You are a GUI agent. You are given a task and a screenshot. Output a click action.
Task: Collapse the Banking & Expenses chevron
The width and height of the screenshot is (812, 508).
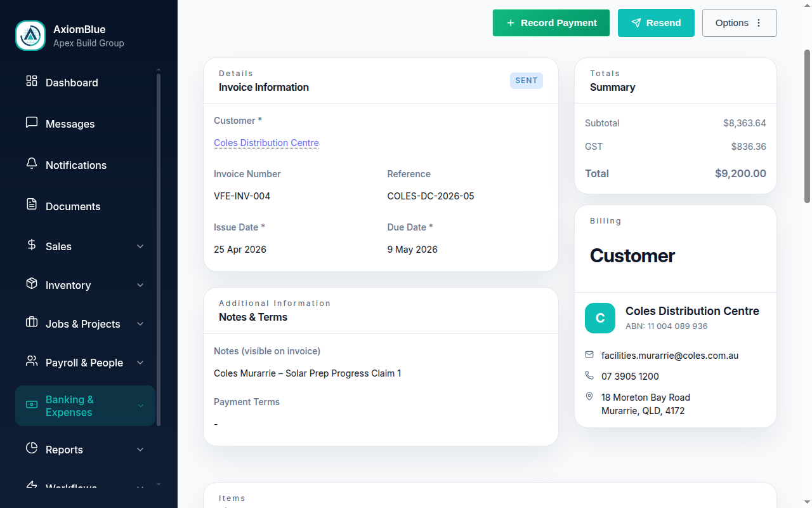pyautogui.click(x=140, y=406)
